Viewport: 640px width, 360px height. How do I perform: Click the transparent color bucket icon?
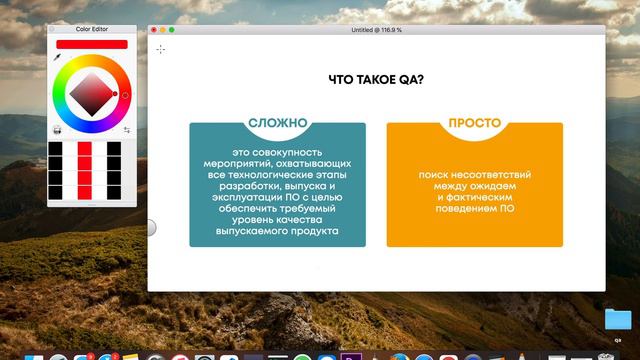click(x=57, y=130)
